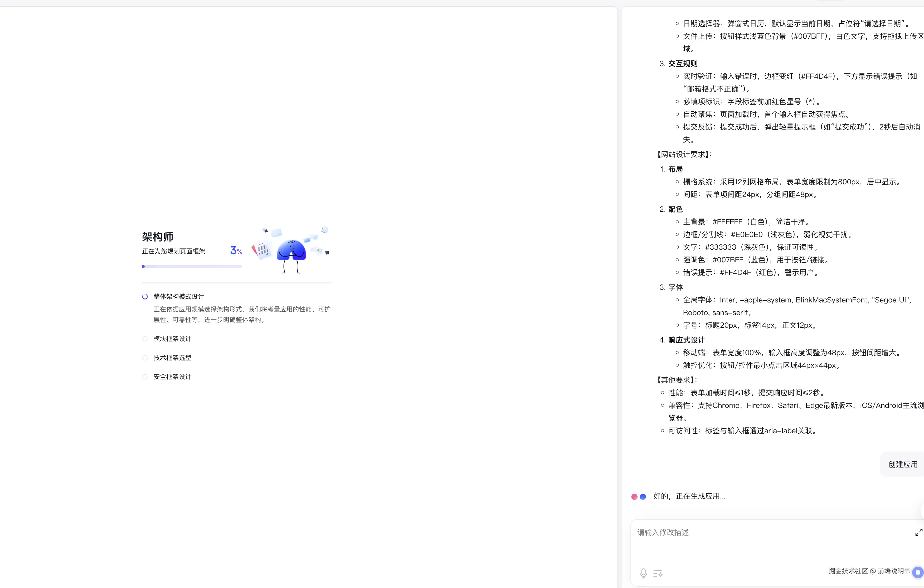This screenshot has height=588, width=924.
Task: Expand the 模块框架设计 step label
Action: 172,339
